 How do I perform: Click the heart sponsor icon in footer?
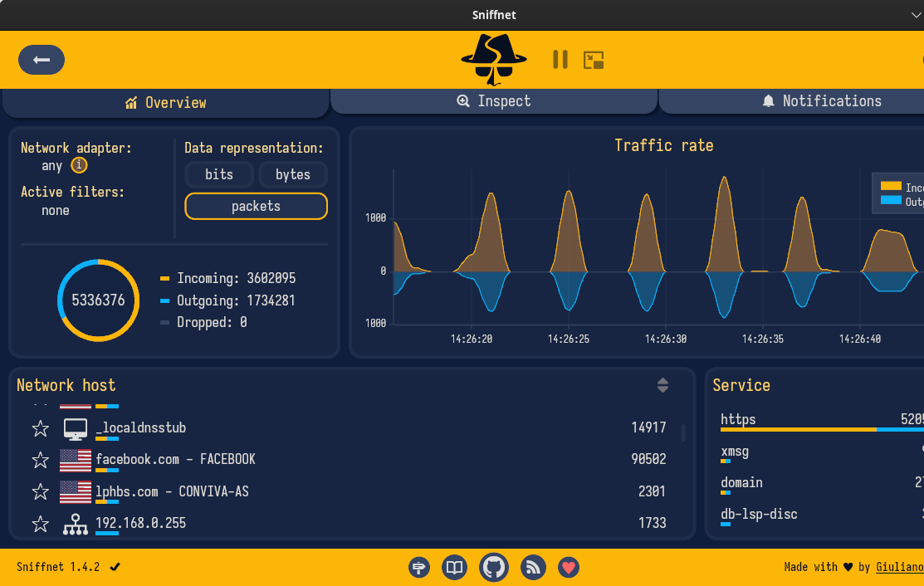[x=569, y=568]
